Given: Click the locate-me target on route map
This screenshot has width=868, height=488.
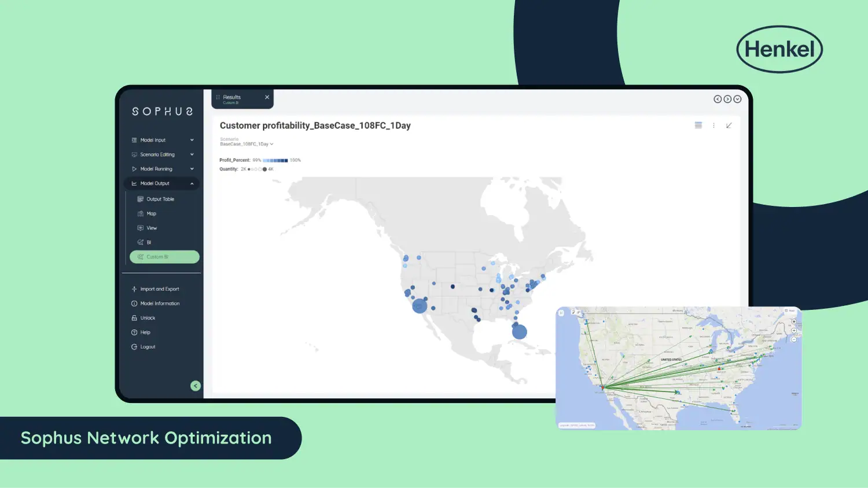Looking at the screenshot, I should [x=794, y=321].
